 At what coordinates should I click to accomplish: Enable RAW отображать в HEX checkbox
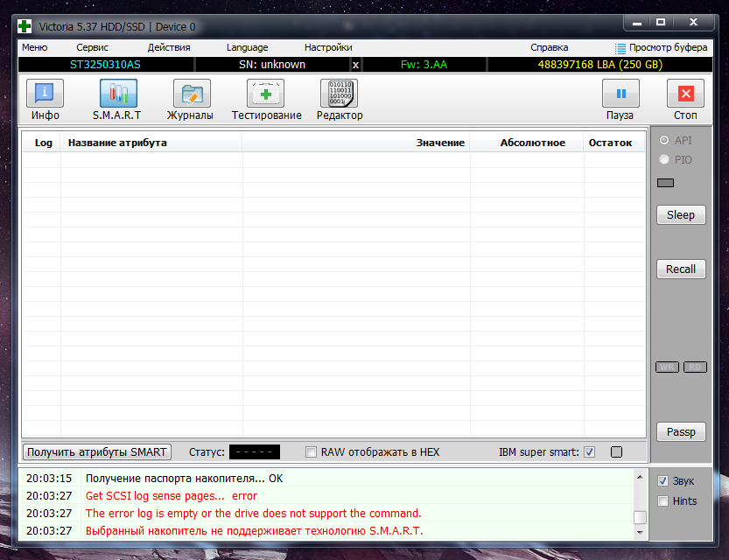[x=311, y=452]
